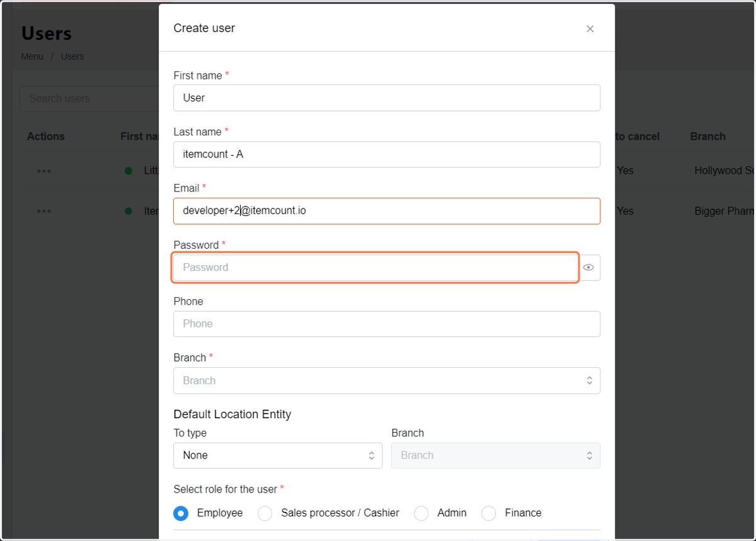756x541 pixels.
Task: Click the Password input field
Action: click(x=375, y=268)
